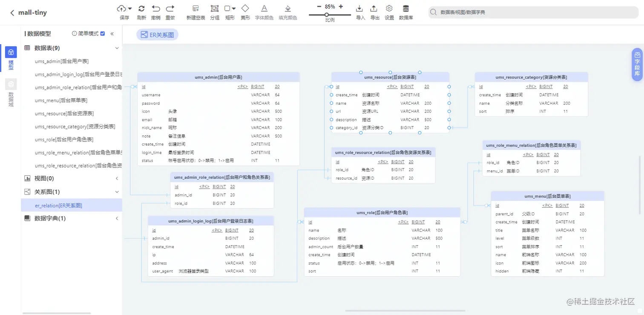This screenshot has height=315, width=644.
Task: Zoom in with the plus button
Action: pos(341,6)
